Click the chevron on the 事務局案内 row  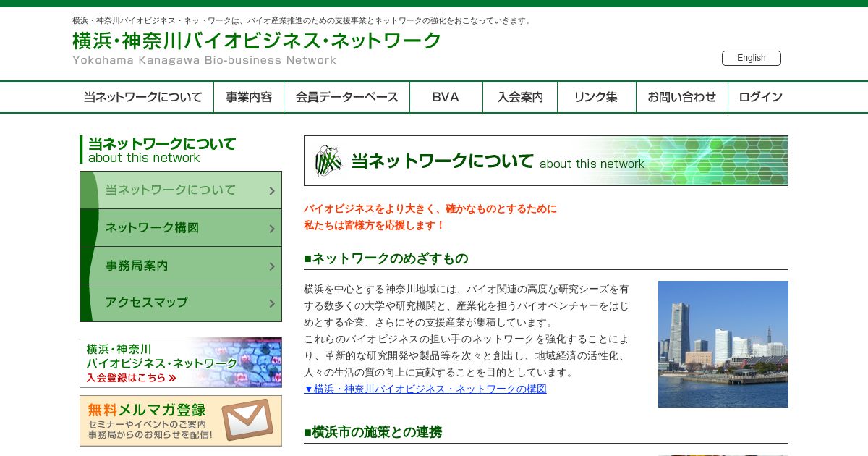(x=272, y=266)
